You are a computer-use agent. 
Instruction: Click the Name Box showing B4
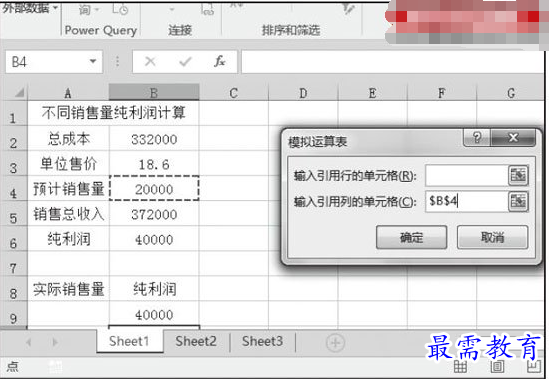(x=54, y=62)
